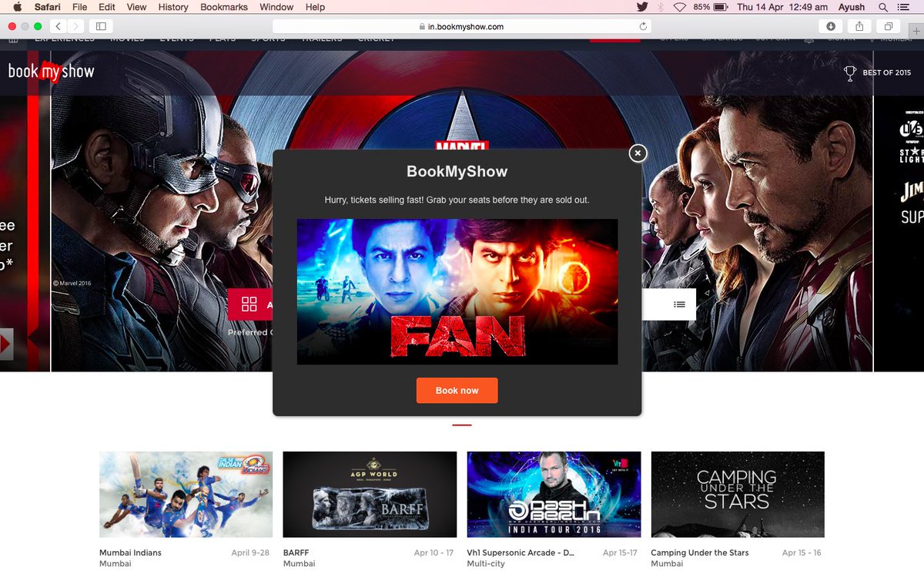Open the Ayush user menu

[x=852, y=7]
